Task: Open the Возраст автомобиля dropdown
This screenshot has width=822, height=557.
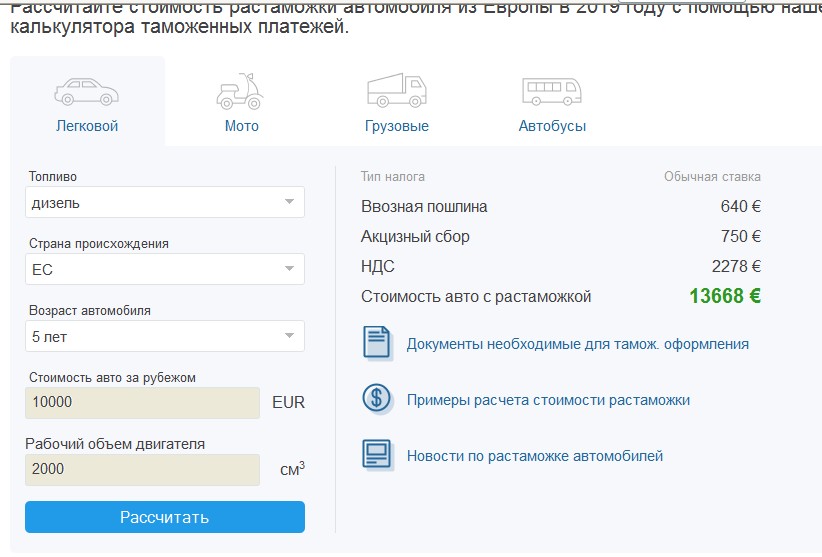Action: click(x=165, y=336)
